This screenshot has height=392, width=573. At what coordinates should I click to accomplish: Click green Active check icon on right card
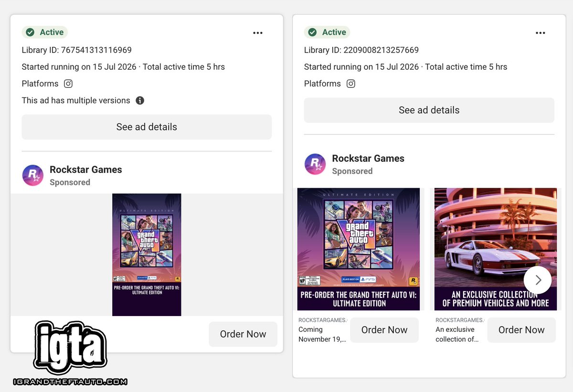click(x=313, y=32)
